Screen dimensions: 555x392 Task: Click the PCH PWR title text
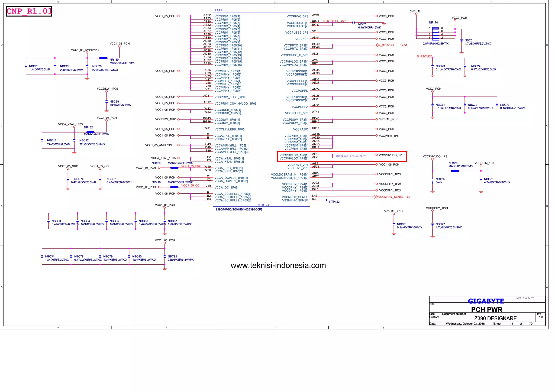coord(487,309)
